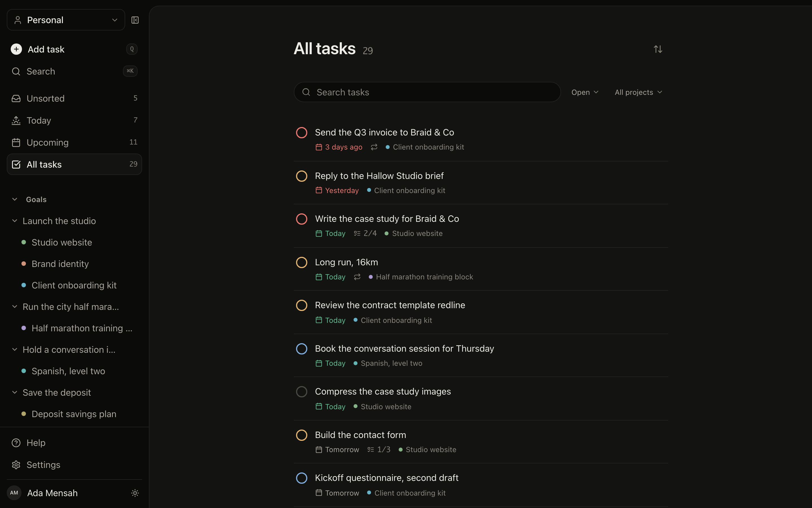The width and height of the screenshot is (812, 508).
Task: Complete Reply to the Hallow Studio brief
Action: point(302,176)
